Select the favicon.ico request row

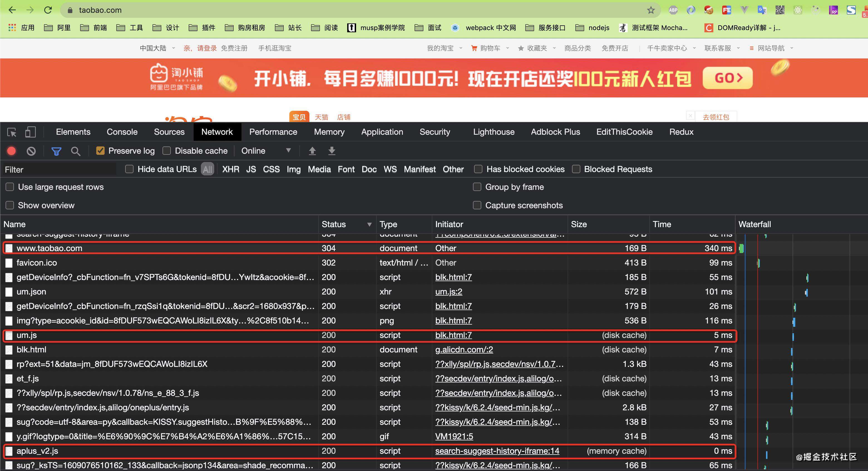[368, 263]
